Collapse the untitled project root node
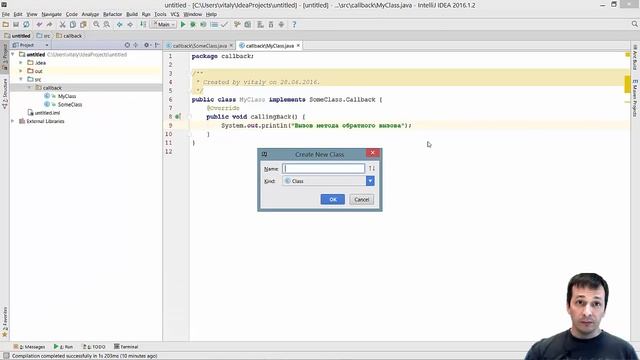This screenshot has width=640, height=360. [x=13, y=54]
